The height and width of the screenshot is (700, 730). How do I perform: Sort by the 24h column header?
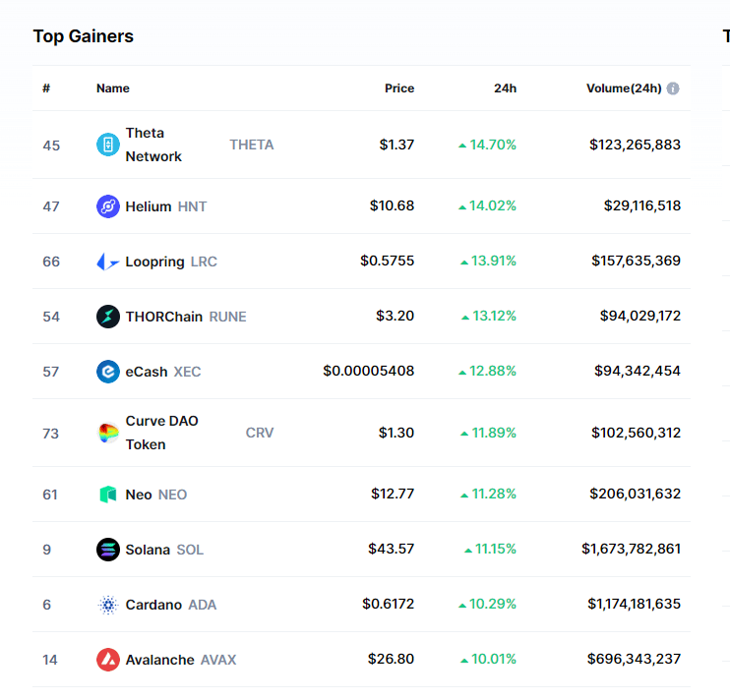505,88
